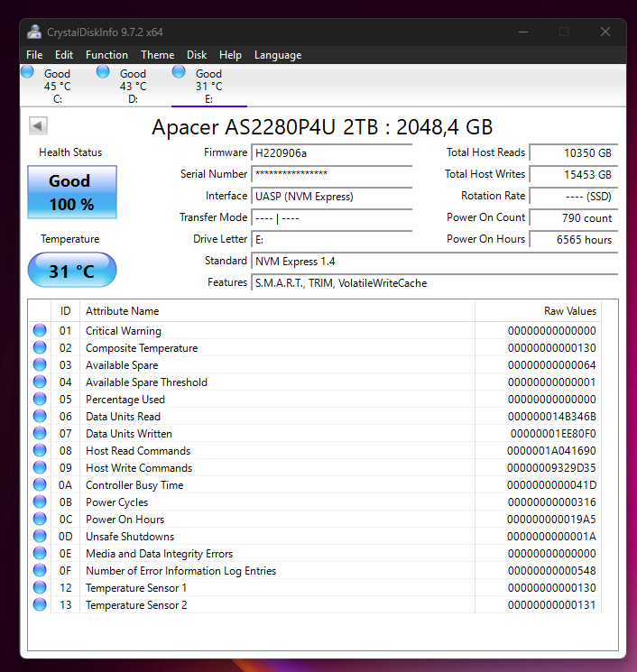
Task: Click status orb for Host Write Commands row
Action: [40, 467]
